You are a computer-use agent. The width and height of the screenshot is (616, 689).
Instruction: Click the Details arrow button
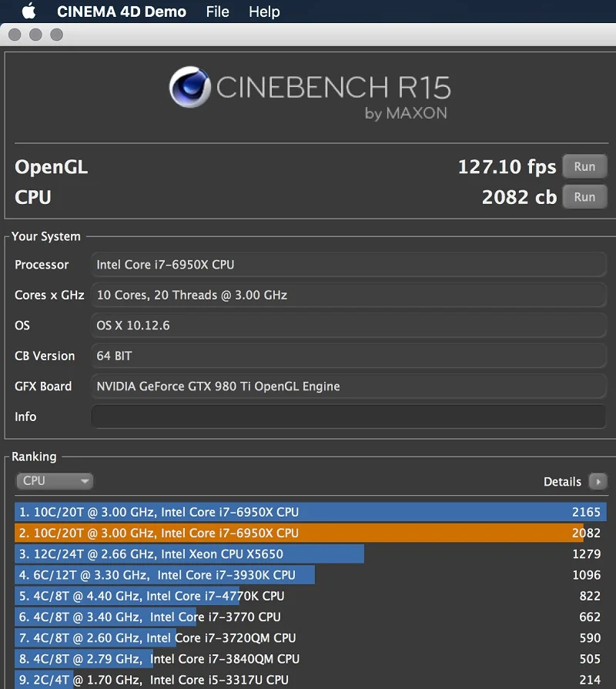[598, 482]
